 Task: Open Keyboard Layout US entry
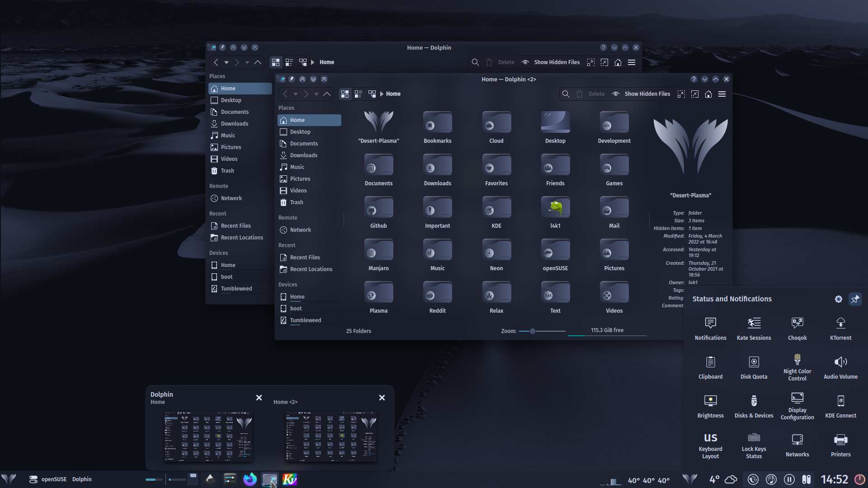[x=710, y=445]
